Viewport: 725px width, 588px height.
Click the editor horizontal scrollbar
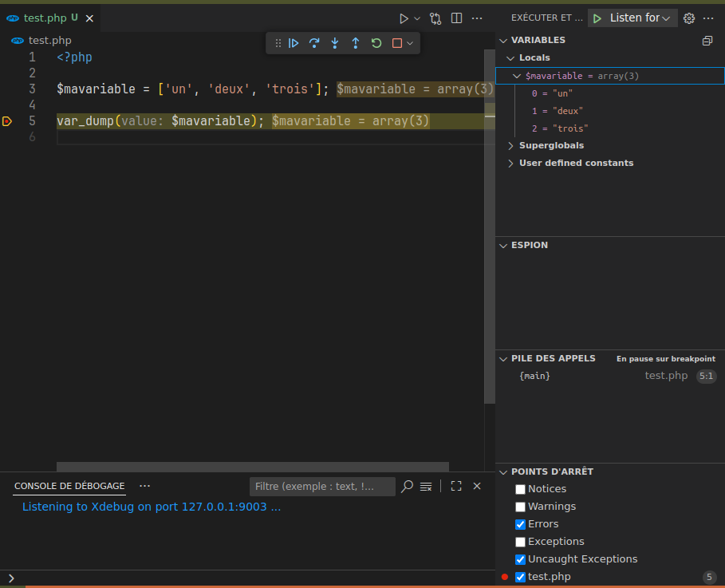253,466
